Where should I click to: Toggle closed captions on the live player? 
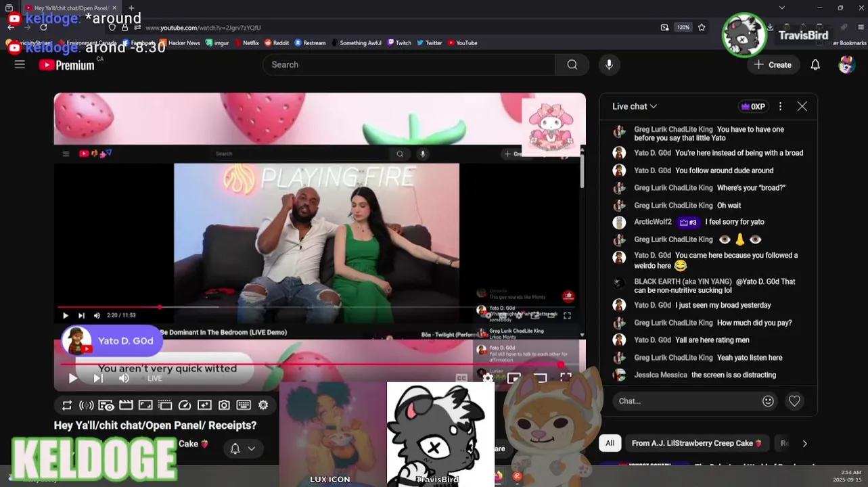pyautogui.click(x=461, y=378)
